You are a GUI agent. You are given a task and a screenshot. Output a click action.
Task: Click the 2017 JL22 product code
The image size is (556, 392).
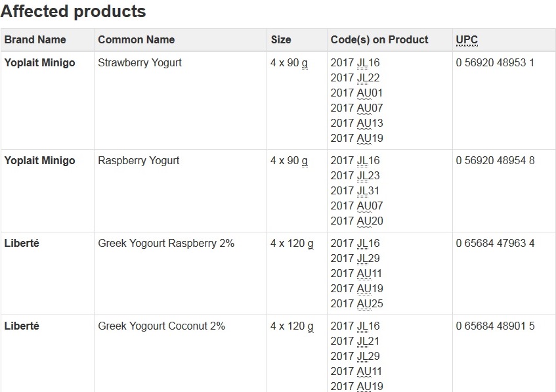[x=355, y=78]
